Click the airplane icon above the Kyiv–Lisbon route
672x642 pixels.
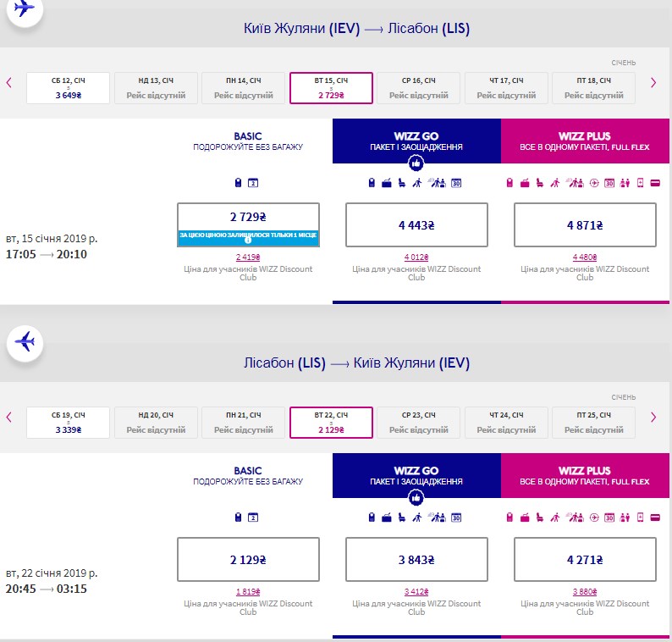[x=25, y=9]
